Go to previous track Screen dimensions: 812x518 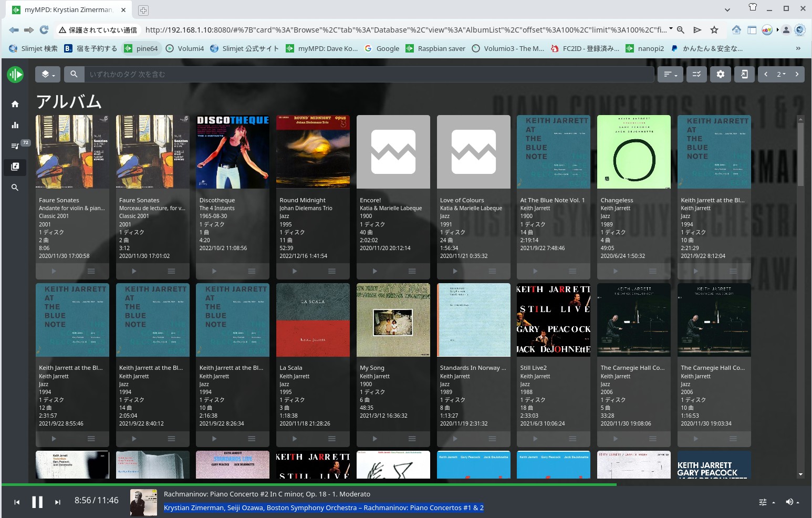point(17,502)
